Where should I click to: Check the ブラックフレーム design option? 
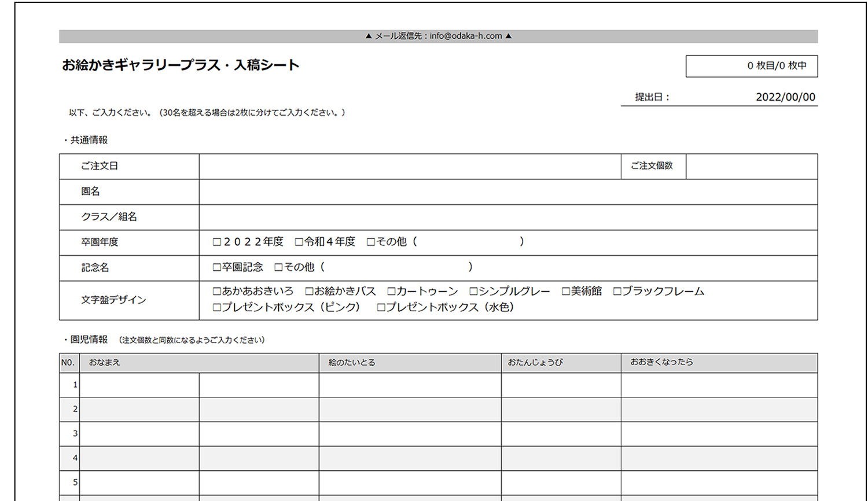coord(617,292)
